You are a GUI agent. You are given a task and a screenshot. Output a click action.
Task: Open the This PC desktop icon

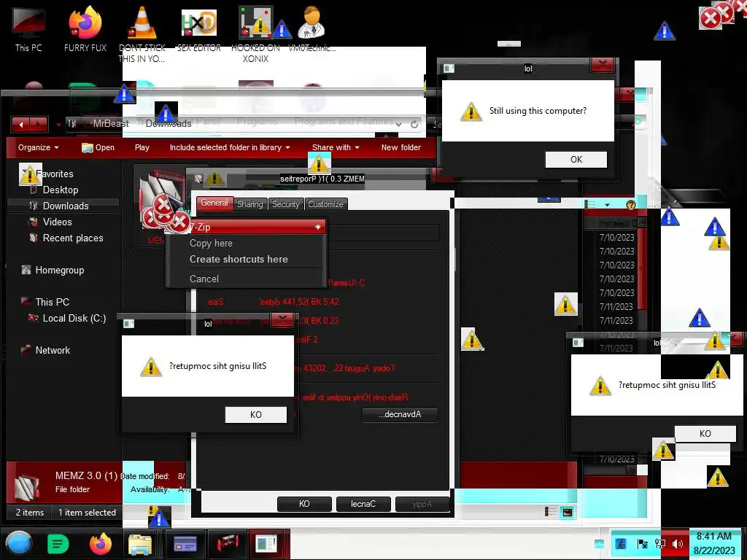pyautogui.click(x=28, y=28)
